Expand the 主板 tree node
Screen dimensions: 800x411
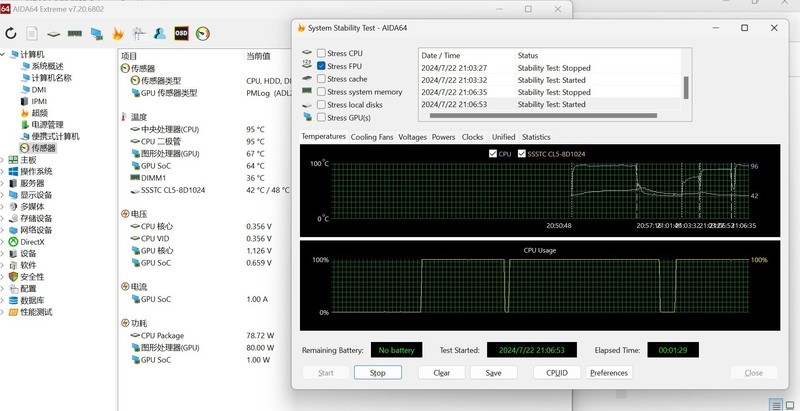[3, 160]
